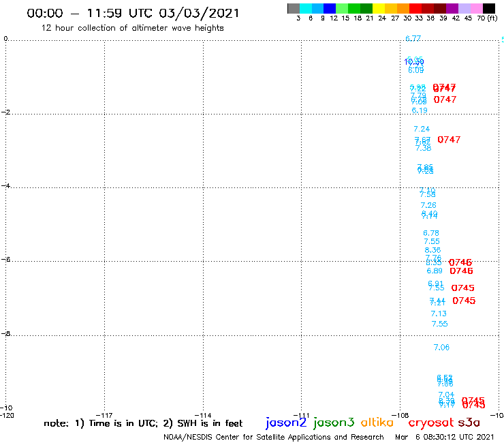Click the wave height value 7.38
Image resolution: width=504 pixels, height=443 pixels.
[424, 148]
